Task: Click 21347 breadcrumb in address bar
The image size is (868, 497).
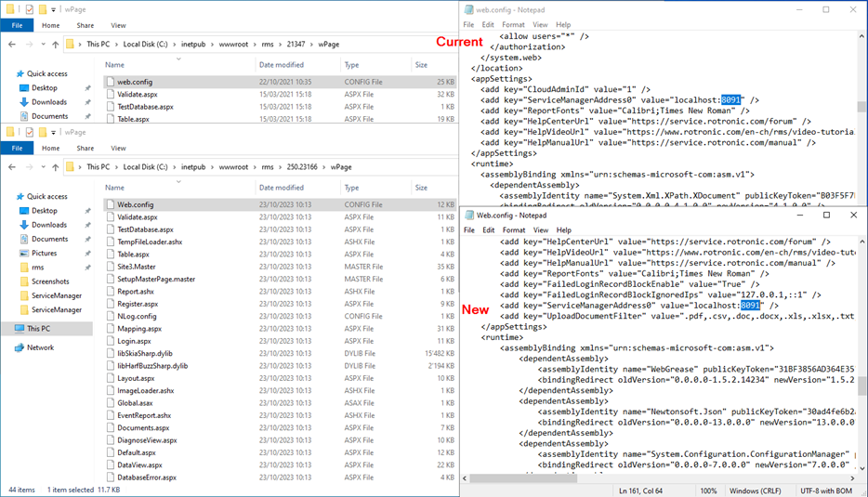Action: point(296,45)
